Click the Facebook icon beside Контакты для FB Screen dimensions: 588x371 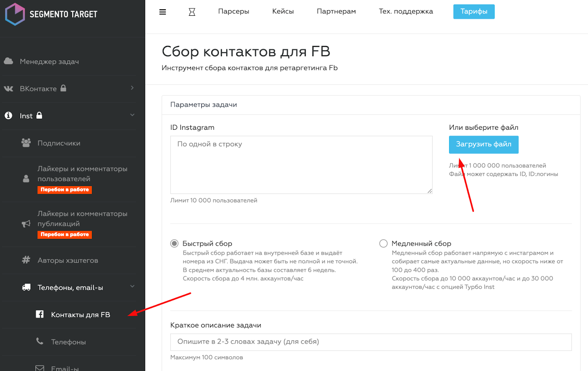click(x=40, y=314)
